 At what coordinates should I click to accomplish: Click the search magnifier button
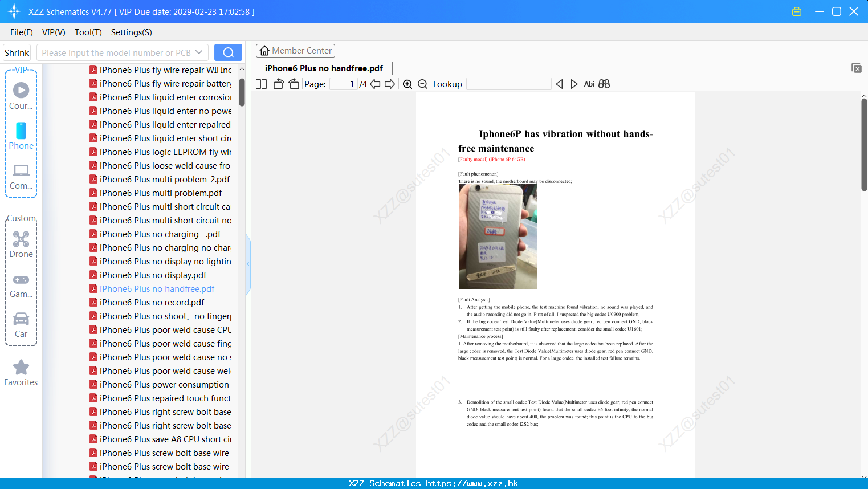coord(228,52)
